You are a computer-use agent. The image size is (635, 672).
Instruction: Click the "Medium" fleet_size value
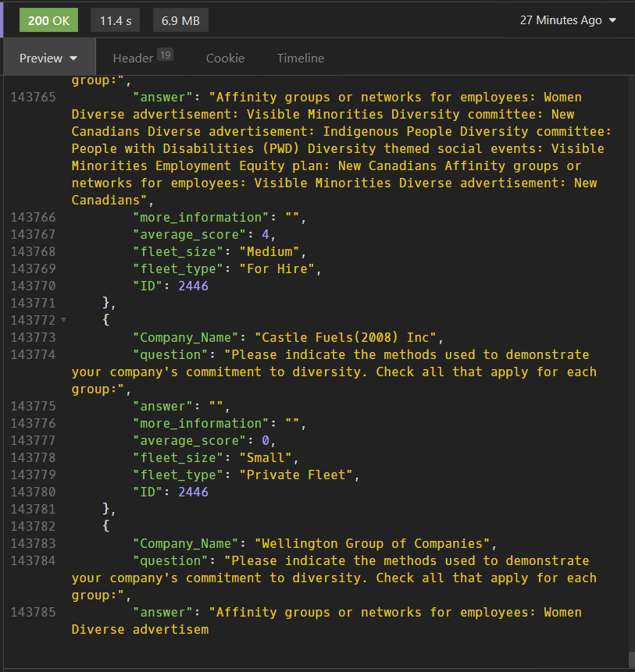pos(269,251)
